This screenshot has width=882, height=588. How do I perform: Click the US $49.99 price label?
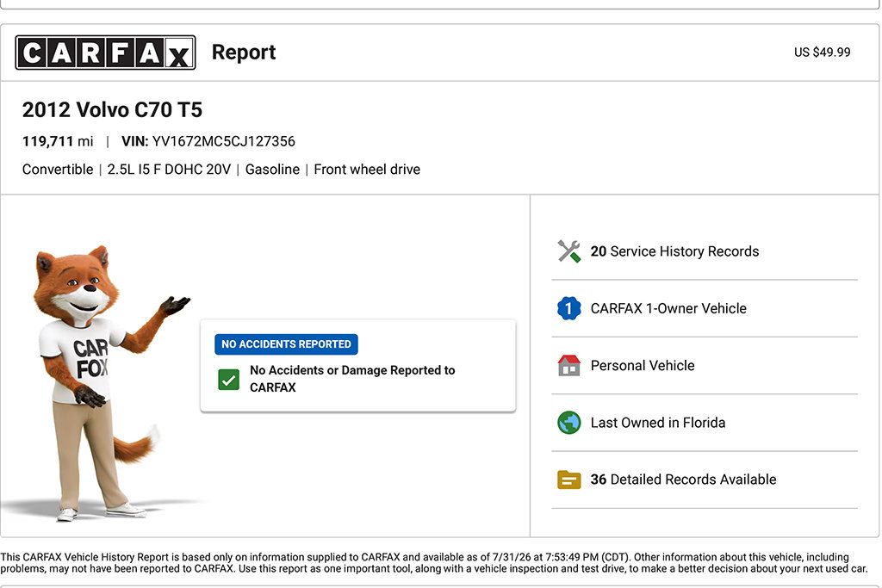[822, 53]
